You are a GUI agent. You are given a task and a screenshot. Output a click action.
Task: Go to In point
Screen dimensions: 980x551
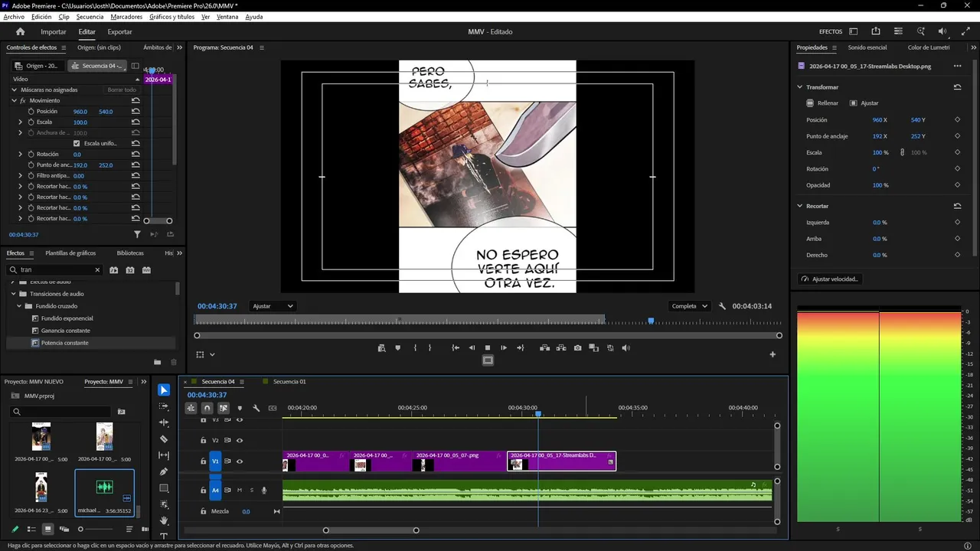click(456, 348)
